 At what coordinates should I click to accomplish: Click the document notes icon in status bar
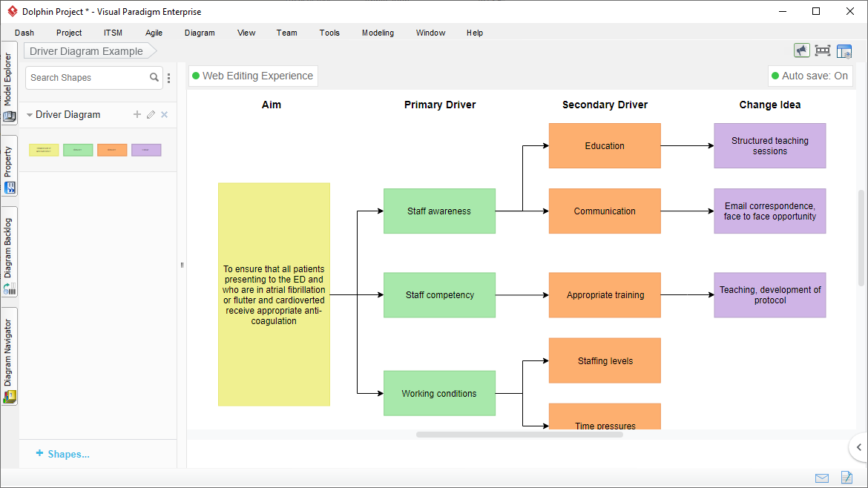tap(847, 477)
